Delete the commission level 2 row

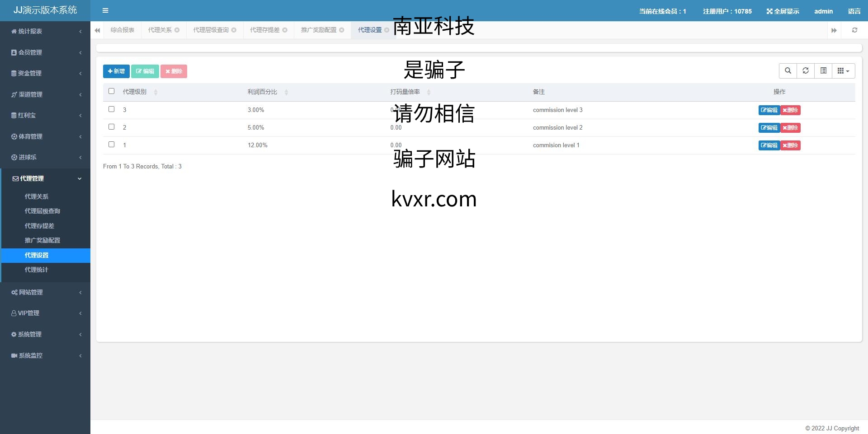pyautogui.click(x=790, y=128)
